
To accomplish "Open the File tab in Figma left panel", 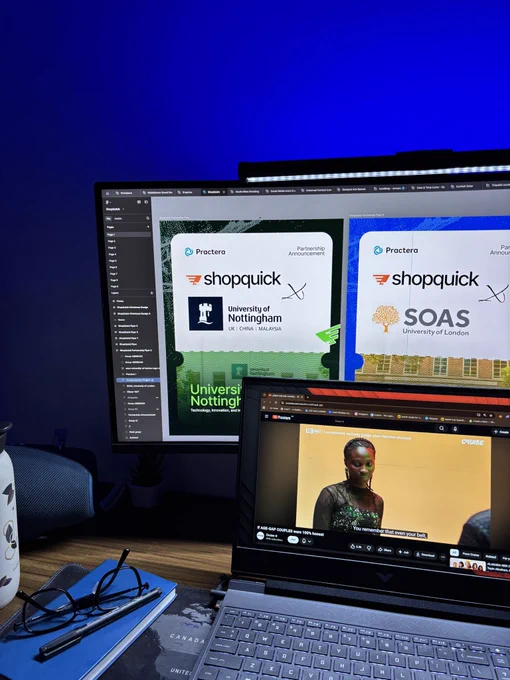I will coord(108,219).
